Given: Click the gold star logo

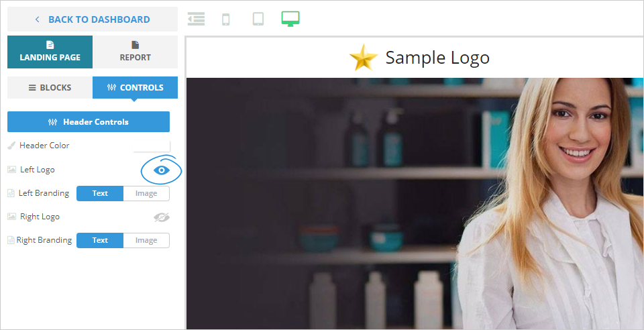Looking at the screenshot, I should pos(364,58).
